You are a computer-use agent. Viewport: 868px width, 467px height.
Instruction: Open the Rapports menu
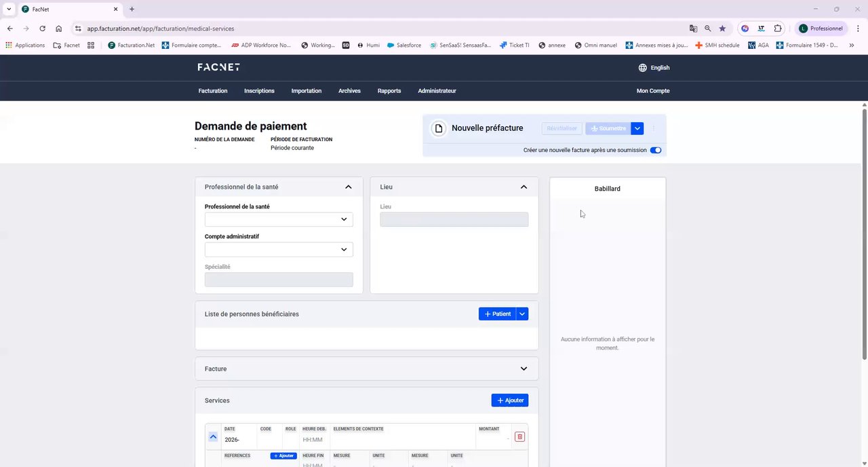[389, 90]
